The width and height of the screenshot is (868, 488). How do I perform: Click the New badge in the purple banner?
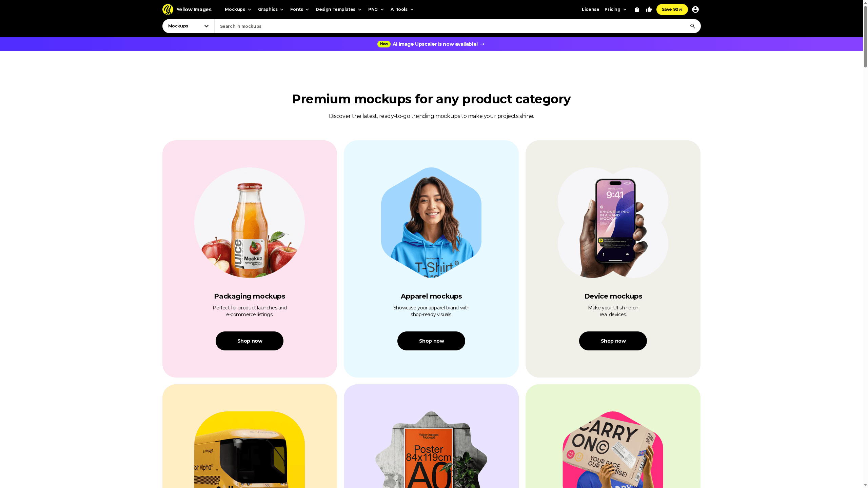tap(384, 44)
